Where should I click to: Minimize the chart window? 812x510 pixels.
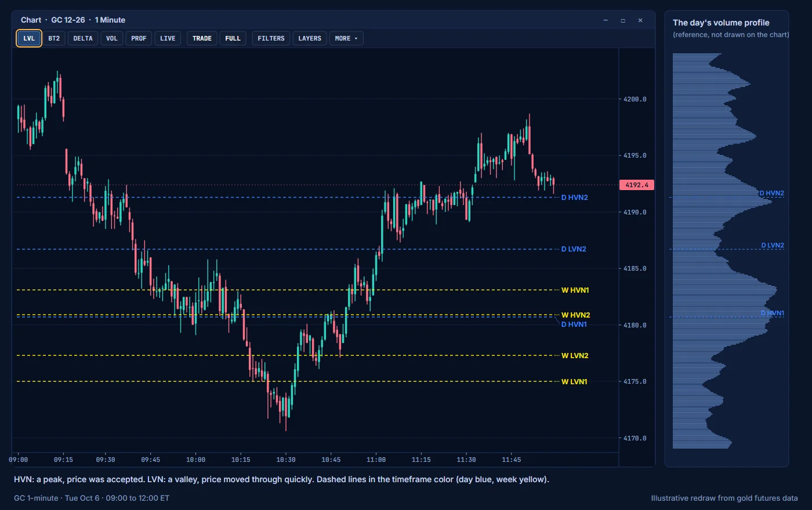pos(606,20)
